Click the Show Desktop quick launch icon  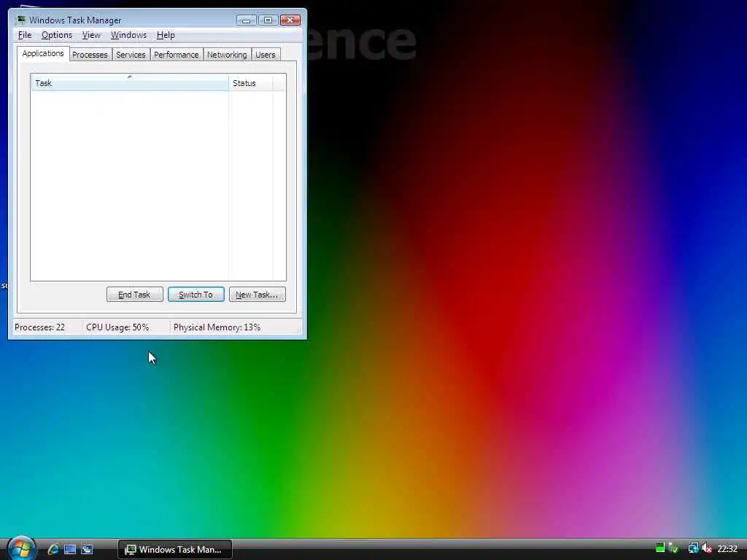click(x=70, y=549)
